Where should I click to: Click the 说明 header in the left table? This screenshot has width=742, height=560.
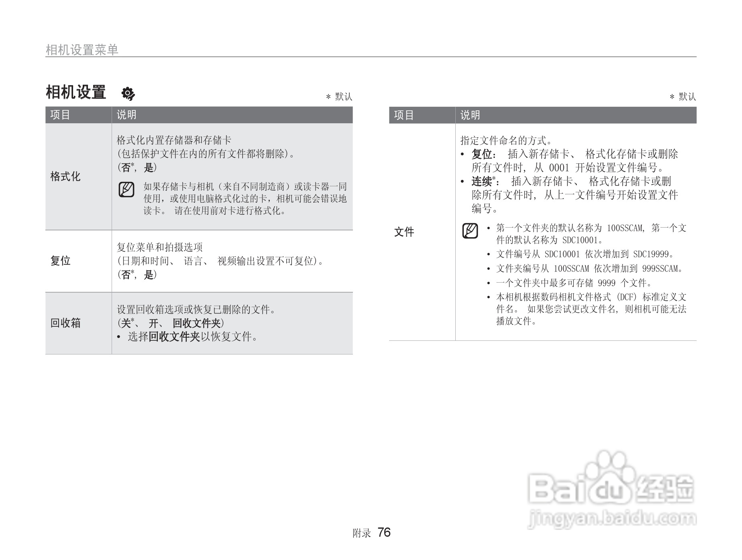pyautogui.click(x=126, y=115)
